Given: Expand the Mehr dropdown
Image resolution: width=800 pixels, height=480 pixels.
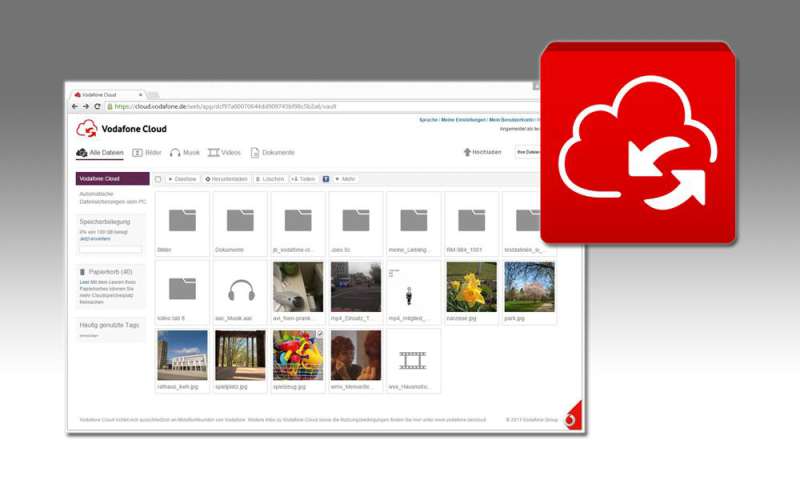Looking at the screenshot, I should [x=345, y=179].
